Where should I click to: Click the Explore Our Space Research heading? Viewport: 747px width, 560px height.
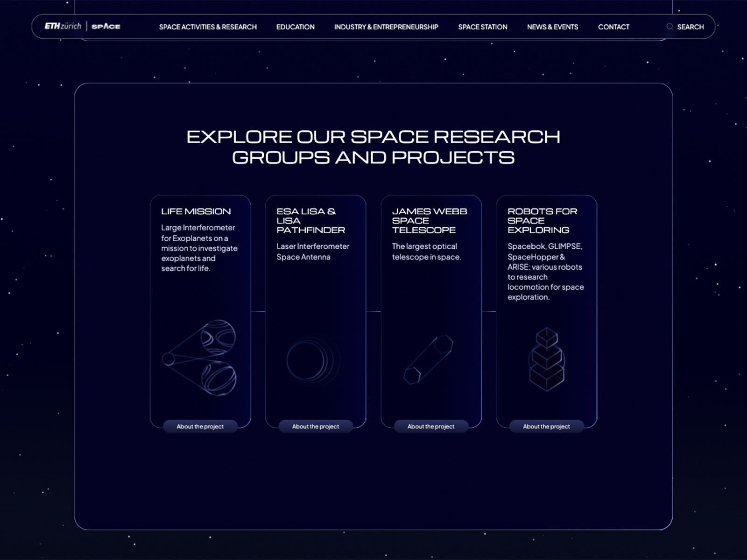pos(373,147)
